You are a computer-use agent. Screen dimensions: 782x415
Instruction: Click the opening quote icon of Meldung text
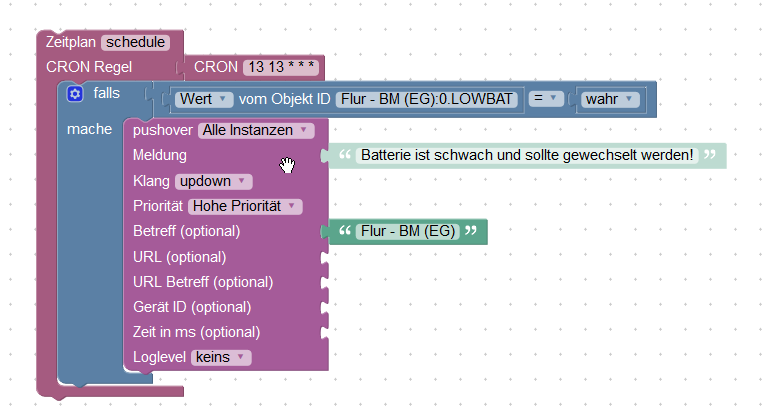click(x=345, y=155)
